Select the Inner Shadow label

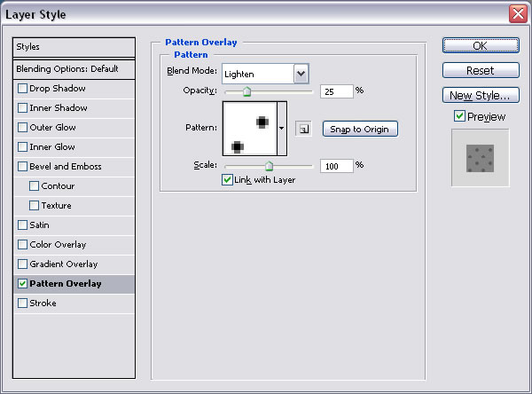(x=59, y=108)
